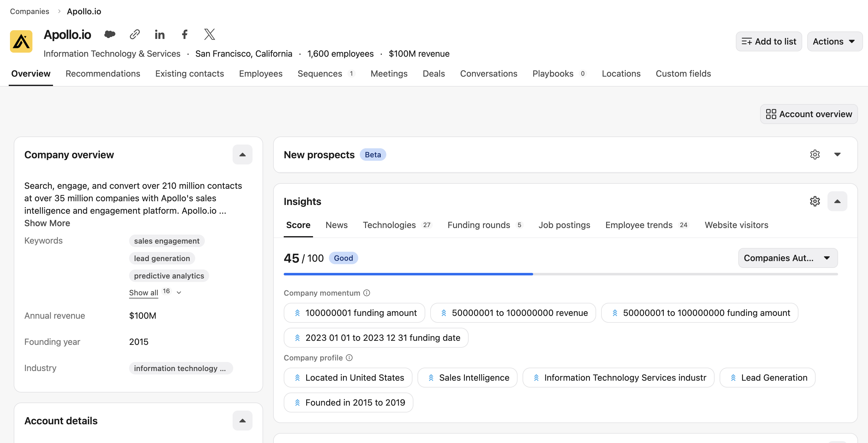Open the Apollo.io Facebook page icon

[x=185, y=34]
